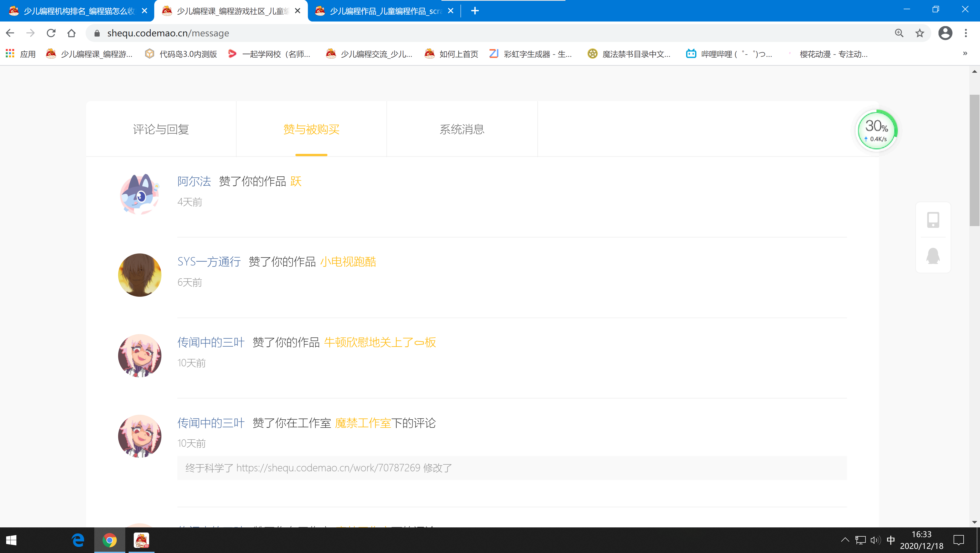This screenshot has width=980, height=553.
Task: Open the Chrome profile avatar menu
Action: click(x=945, y=33)
